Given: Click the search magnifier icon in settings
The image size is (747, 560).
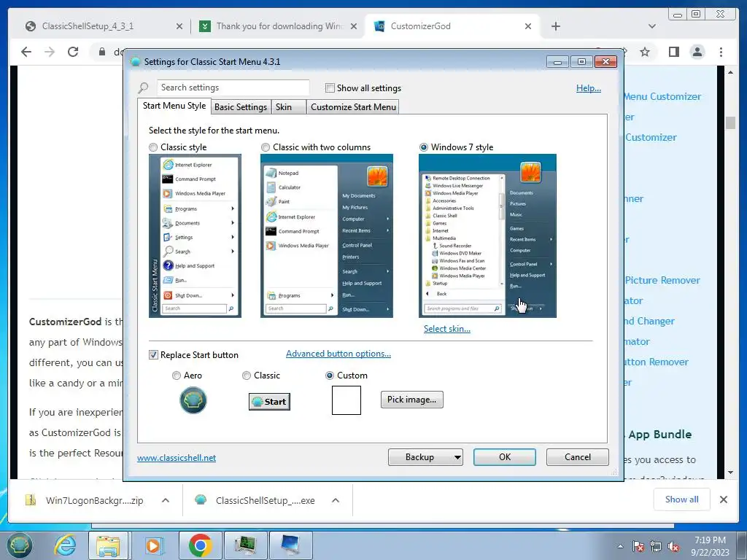Looking at the screenshot, I should pos(143,87).
